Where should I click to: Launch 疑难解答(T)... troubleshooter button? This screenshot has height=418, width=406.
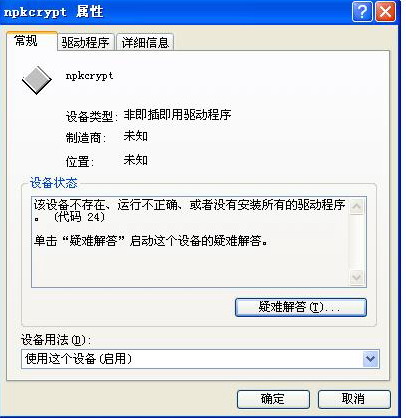pos(301,307)
